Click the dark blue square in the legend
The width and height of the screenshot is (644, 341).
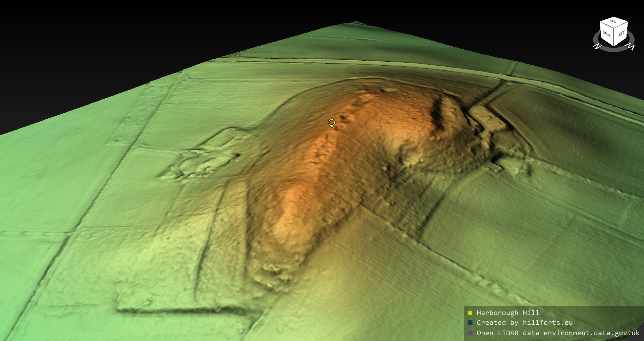[470, 323]
